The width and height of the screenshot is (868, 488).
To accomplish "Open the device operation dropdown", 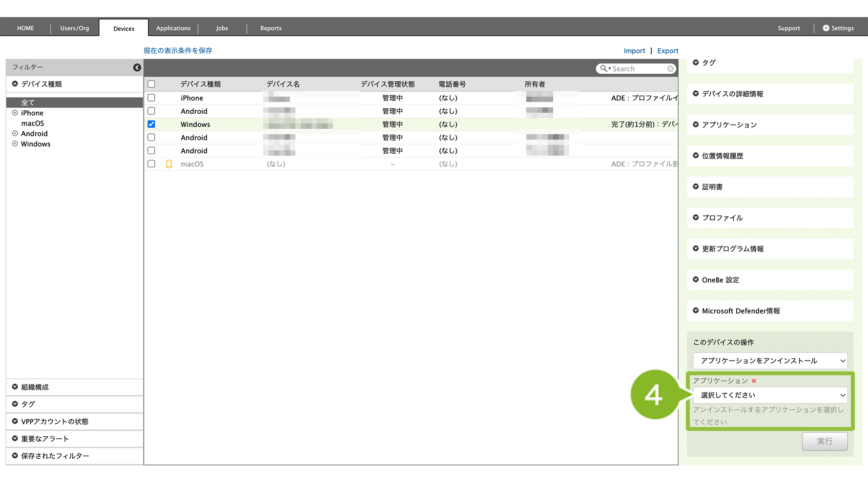I will (x=770, y=361).
